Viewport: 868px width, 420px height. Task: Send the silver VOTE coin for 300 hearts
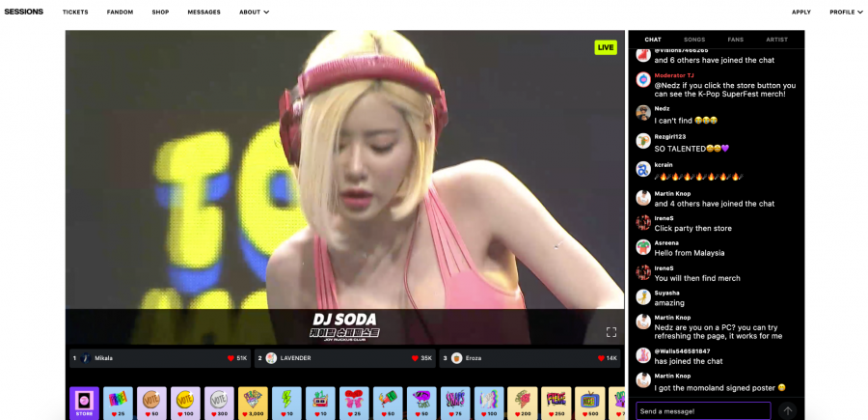pos(219,403)
